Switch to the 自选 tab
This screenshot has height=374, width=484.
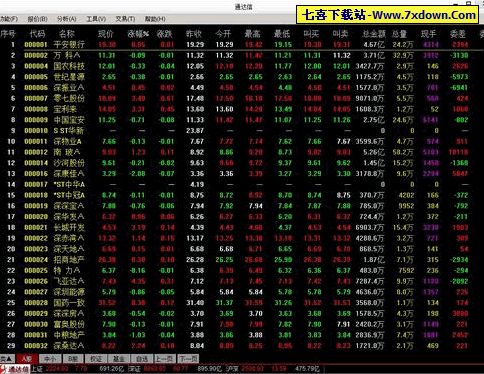(142, 359)
